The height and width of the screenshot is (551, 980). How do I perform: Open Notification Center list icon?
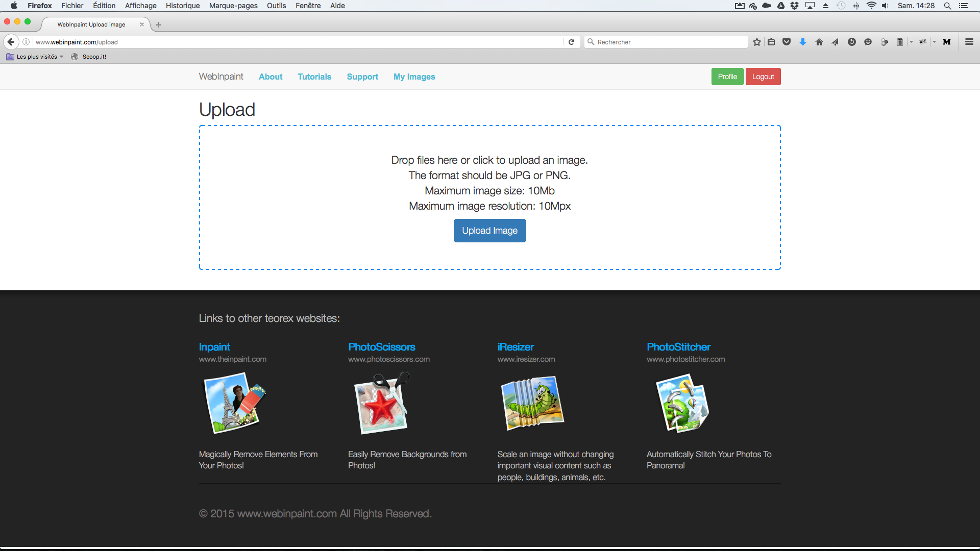coord(964,6)
